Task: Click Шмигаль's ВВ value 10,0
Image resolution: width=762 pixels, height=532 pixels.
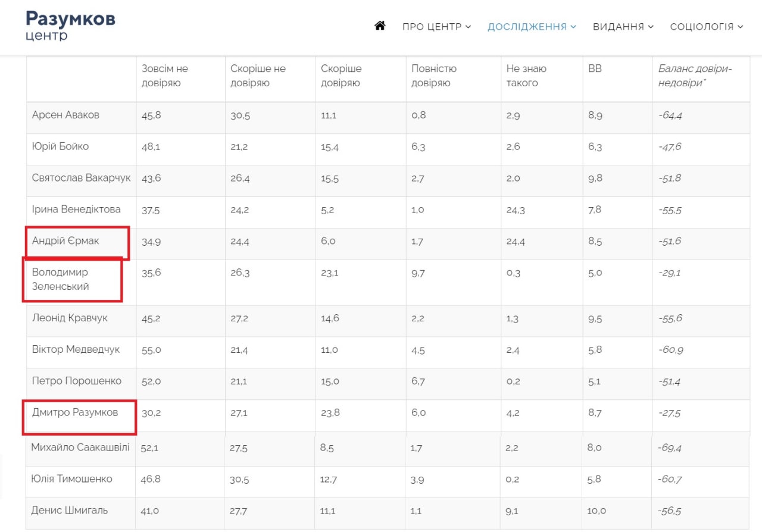Action: tap(596, 511)
